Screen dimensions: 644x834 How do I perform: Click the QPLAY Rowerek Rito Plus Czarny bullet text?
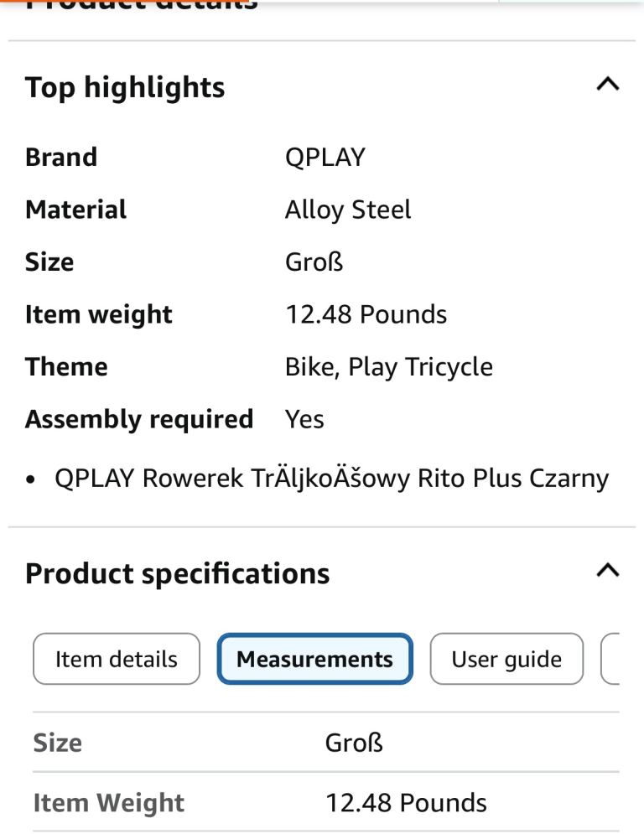(331, 478)
